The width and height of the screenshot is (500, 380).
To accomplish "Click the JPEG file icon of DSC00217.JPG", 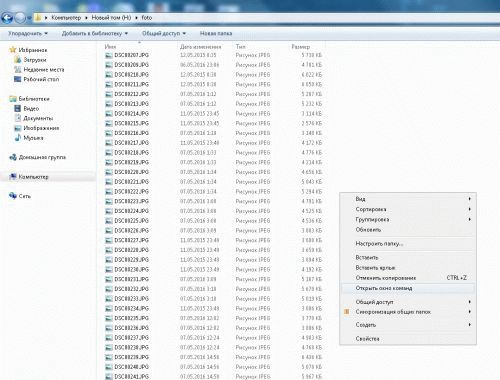I will point(109,143).
